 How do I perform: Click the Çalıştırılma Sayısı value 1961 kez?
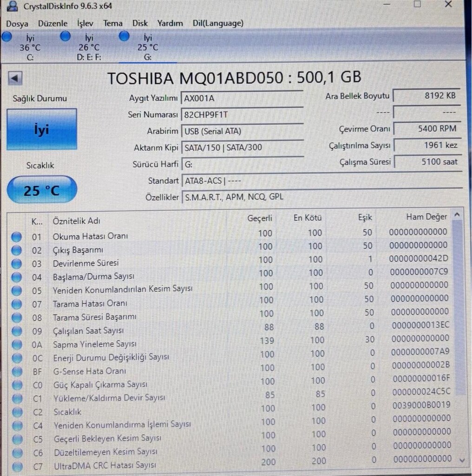[428, 145]
